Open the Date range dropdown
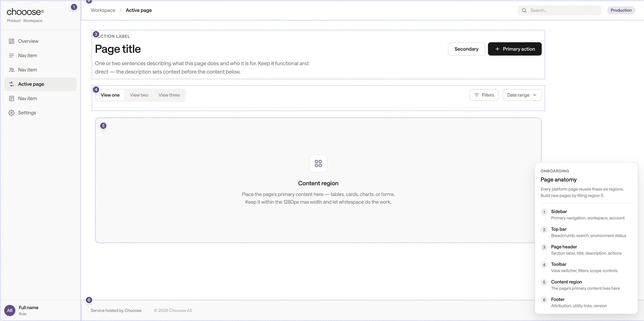Viewport: 644px width, 321px height. tap(522, 95)
